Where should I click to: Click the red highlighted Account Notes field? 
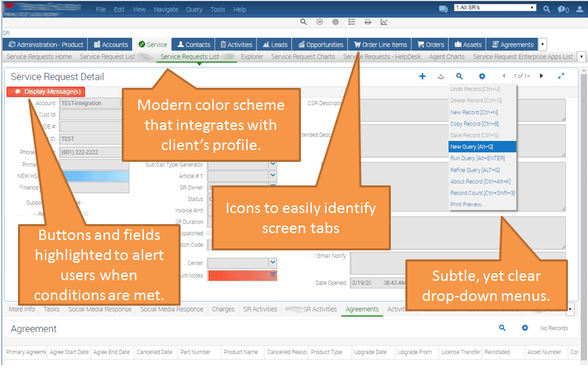pos(241,275)
